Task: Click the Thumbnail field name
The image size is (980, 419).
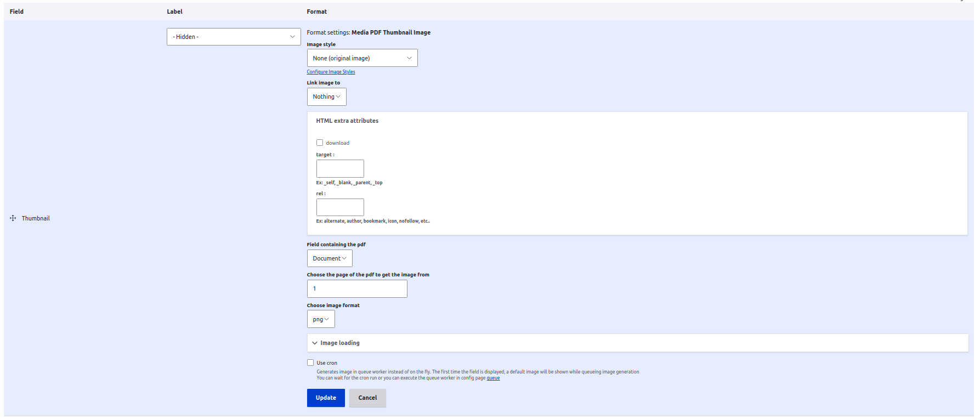Action: [36, 218]
